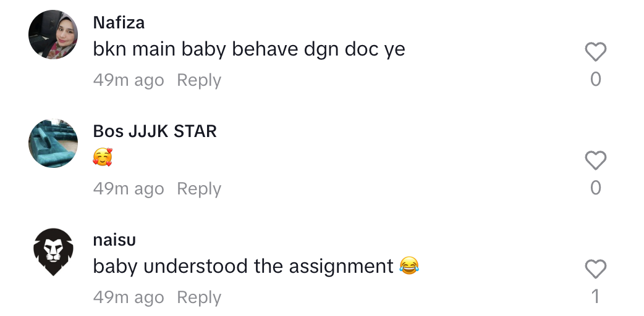
Task: Select the comment text 'bkn main baby behave dgn doc ye'
Action: [x=249, y=49]
